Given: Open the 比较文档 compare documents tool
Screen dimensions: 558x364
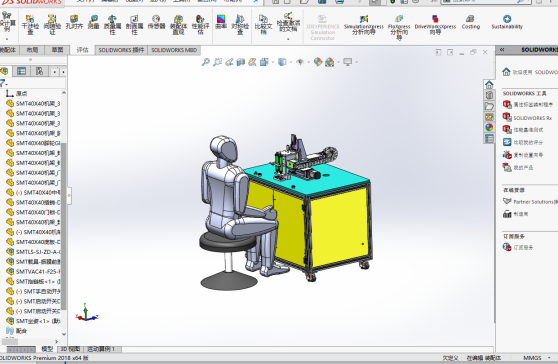Looking at the screenshot, I should click(263, 25).
